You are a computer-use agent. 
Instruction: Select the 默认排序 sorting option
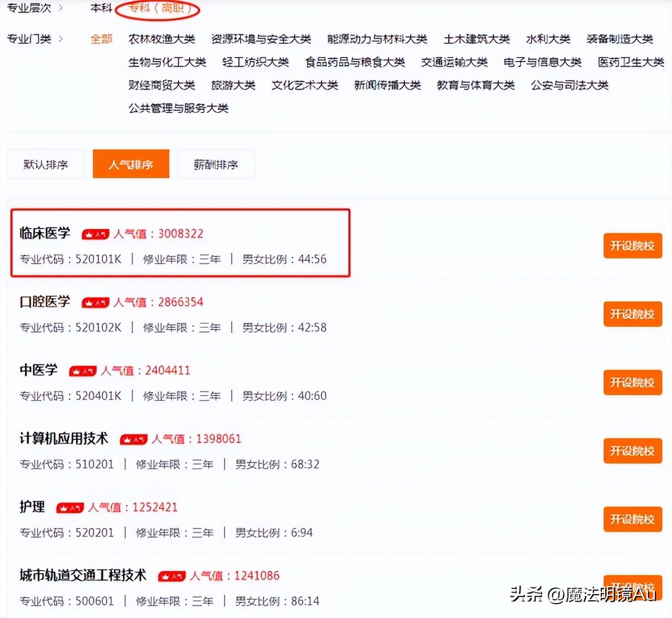click(x=45, y=164)
